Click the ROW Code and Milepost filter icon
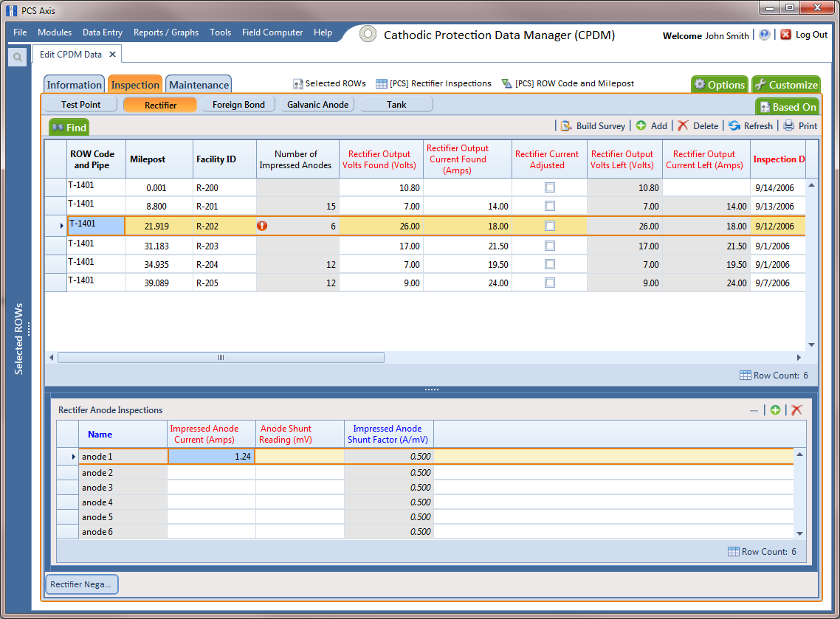 pyautogui.click(x=506, y=83)
